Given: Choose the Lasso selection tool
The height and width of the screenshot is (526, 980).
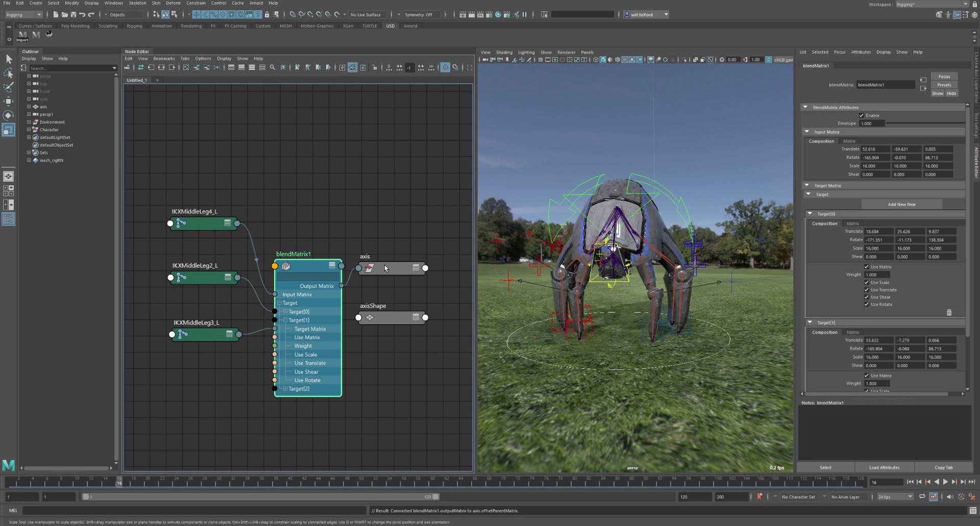Looking at the screenshot, I should tap(9, 74).
